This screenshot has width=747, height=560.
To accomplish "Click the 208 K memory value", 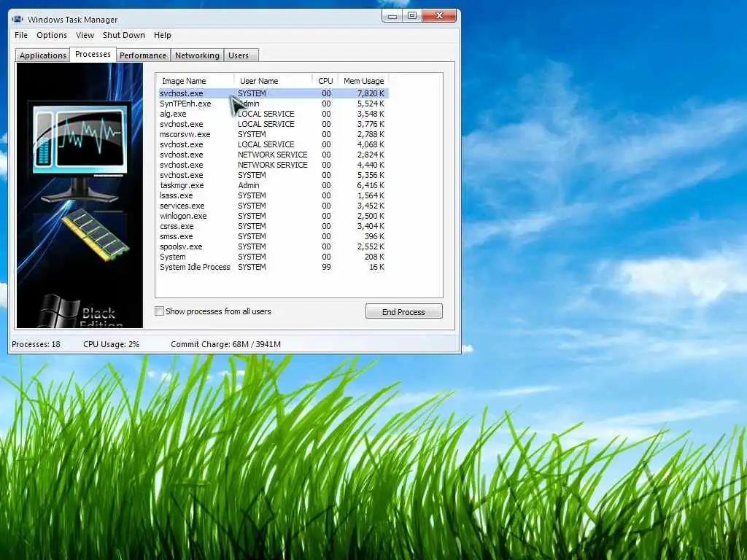I will tap(374, 257).
